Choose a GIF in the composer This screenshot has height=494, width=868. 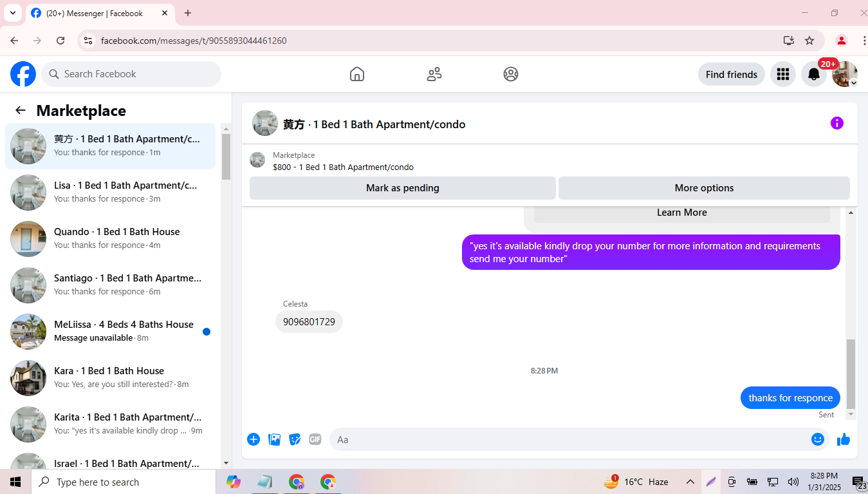click(315, 439)
